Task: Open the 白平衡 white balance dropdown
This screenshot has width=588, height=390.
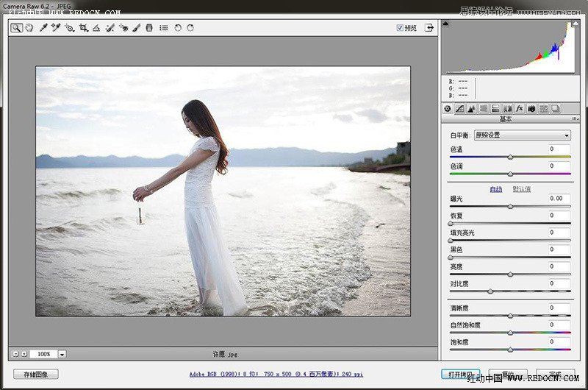Action: tap(522, 135)
